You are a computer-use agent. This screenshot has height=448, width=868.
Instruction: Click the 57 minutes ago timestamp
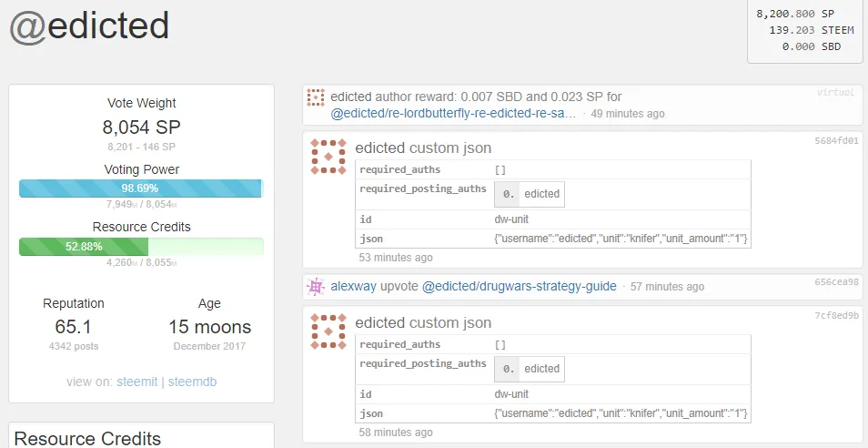pos(667,287)
